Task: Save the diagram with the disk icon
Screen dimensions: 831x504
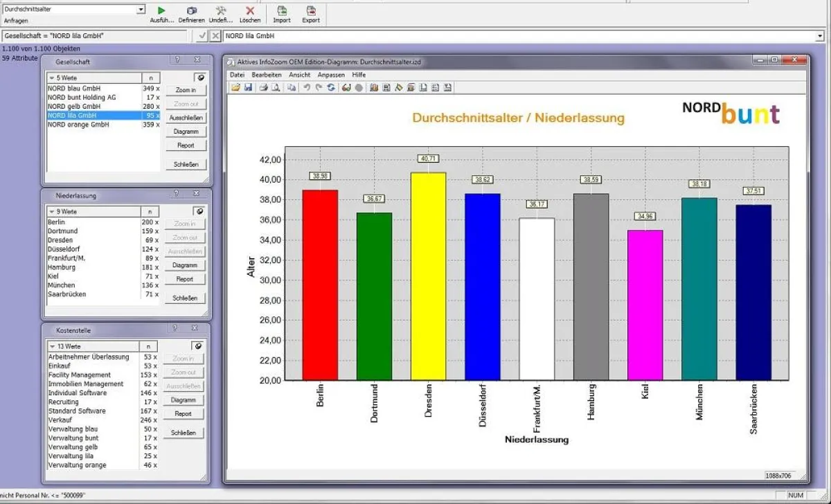Action: tap(247, 87)
